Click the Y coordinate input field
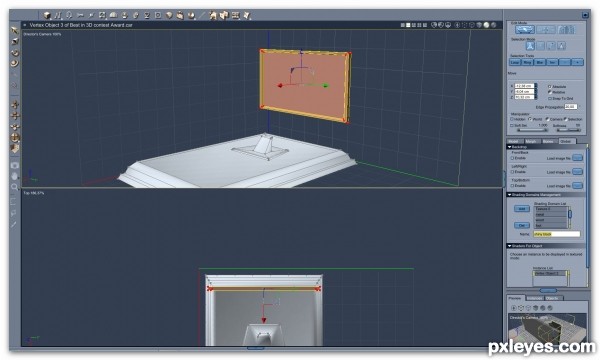This screenshot has height=360, width=600. [x=524, y=91]
